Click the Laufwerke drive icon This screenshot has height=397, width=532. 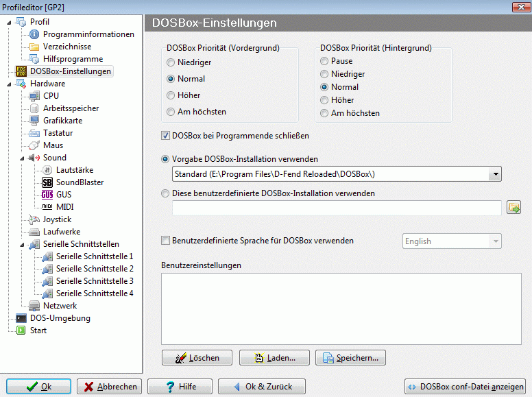click(x=34, y=232)
